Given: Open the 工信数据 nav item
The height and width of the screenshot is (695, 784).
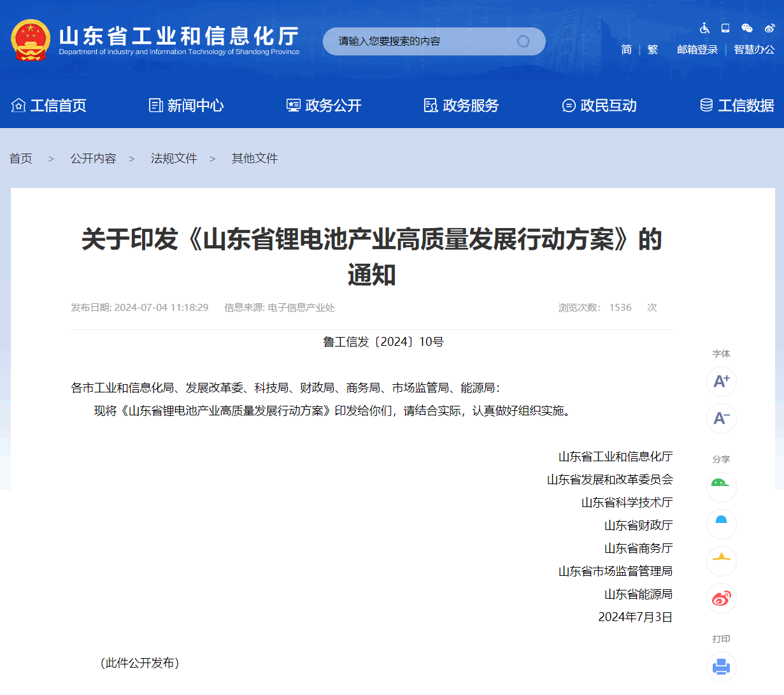Looking at the screenshot, I should 737,105.
